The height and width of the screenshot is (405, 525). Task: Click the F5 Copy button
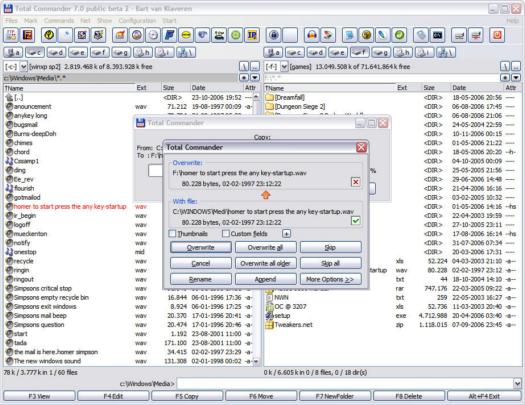187,396
